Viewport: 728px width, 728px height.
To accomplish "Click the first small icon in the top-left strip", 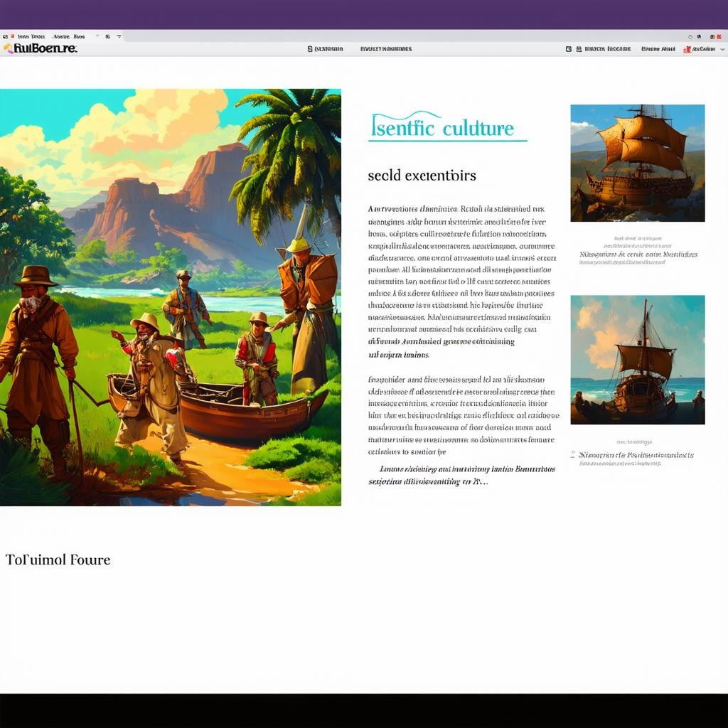I will [5, 36].
